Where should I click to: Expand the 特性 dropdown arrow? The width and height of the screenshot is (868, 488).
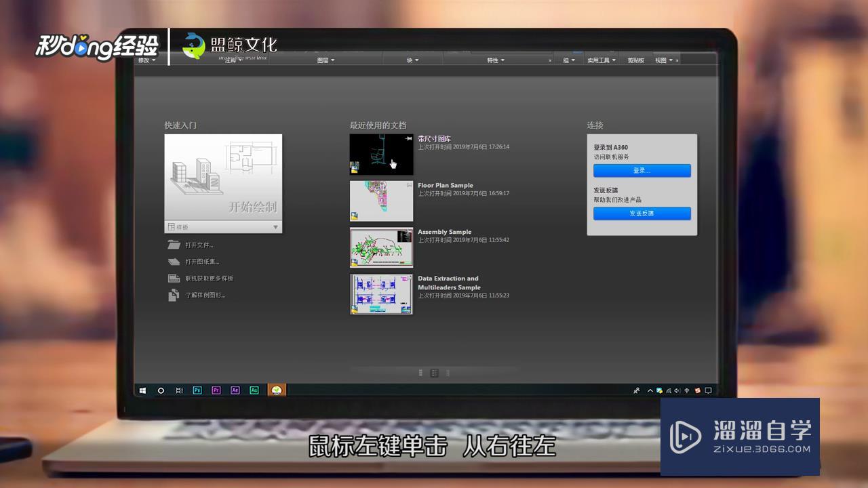(x=502, y=60)
